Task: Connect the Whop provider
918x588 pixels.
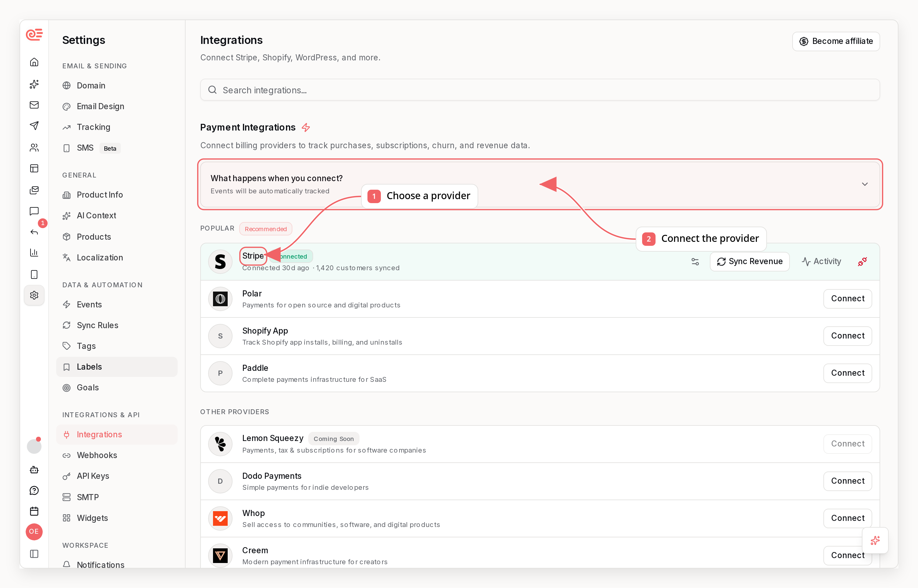Action: pos(847,518)
